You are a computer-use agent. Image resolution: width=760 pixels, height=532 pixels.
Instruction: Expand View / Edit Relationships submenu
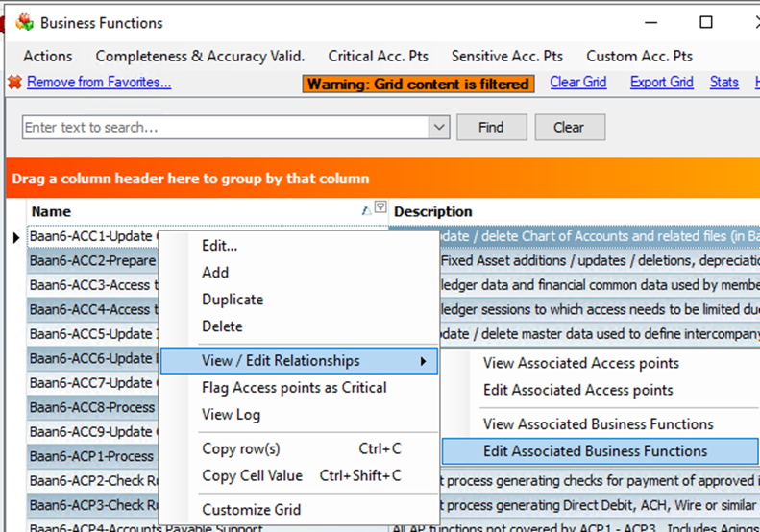(298, 361)
